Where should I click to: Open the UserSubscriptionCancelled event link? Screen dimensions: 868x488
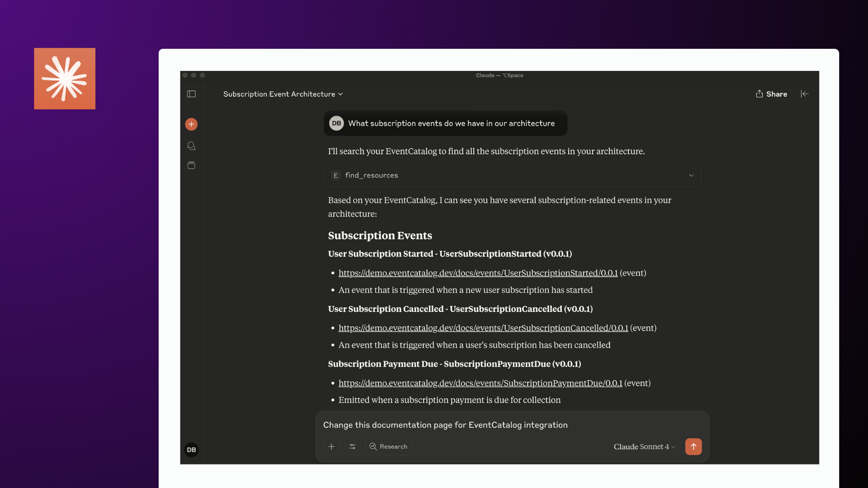pos(483,328)
